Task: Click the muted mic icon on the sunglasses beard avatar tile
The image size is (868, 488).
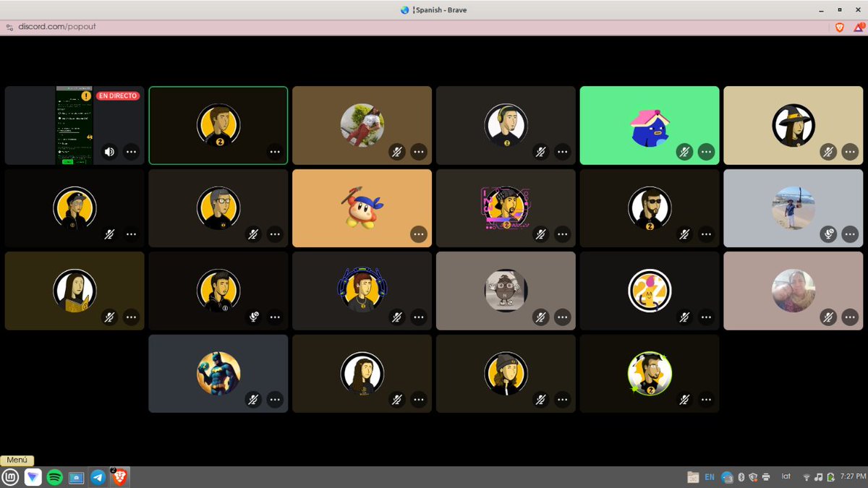Action: coord(684,234)
